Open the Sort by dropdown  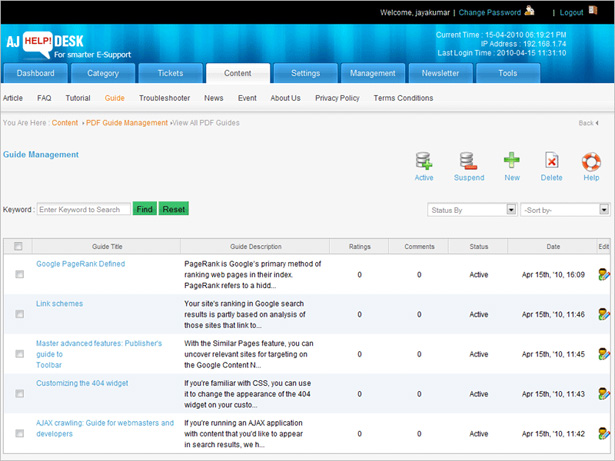565,210
